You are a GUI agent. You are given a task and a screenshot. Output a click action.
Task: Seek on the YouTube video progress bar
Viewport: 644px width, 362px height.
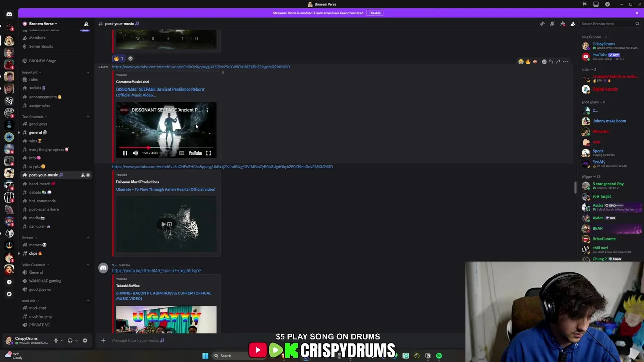[x=167, y=148]
